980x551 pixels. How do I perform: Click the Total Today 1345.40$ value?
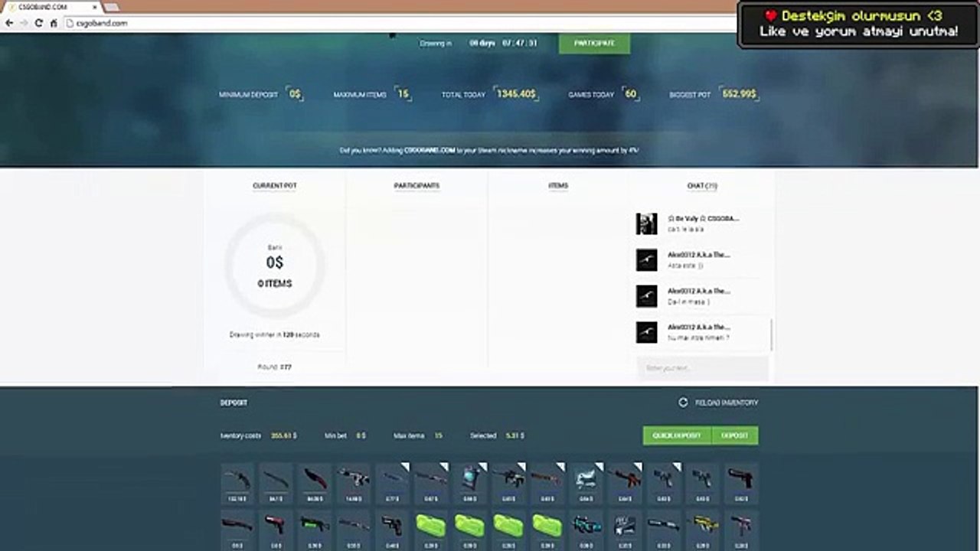point(516,94)
